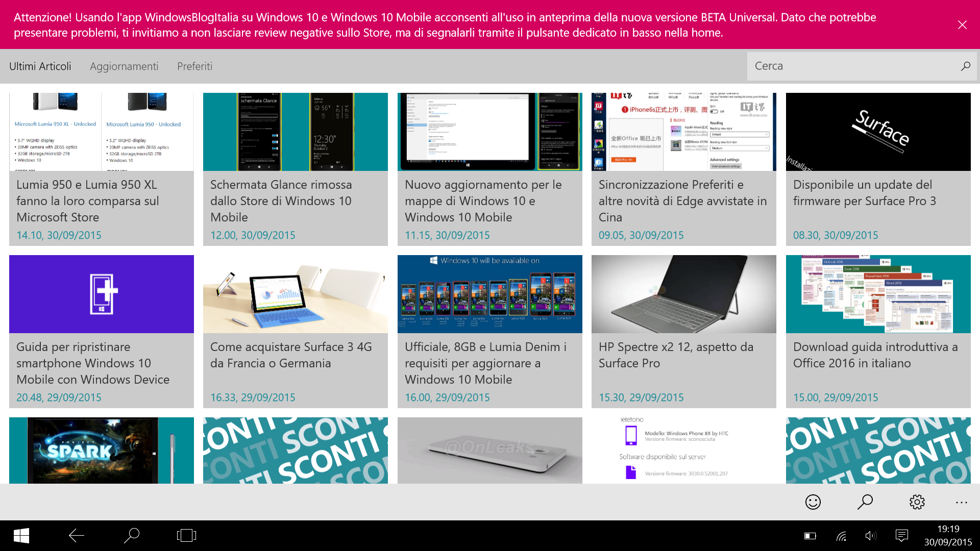Open Nuovo aggiornamento per le mappe article

[483, 201]
